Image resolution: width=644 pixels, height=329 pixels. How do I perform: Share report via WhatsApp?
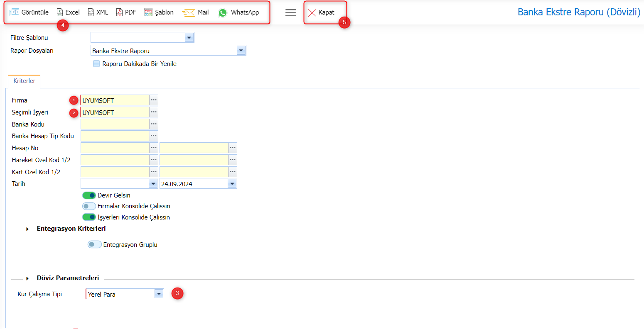pos(238,12)
